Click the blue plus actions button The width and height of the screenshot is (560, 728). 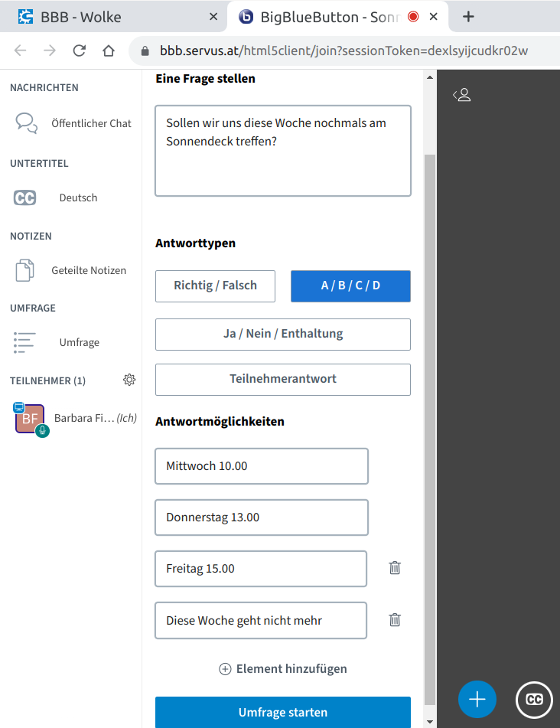click(477, 699)
